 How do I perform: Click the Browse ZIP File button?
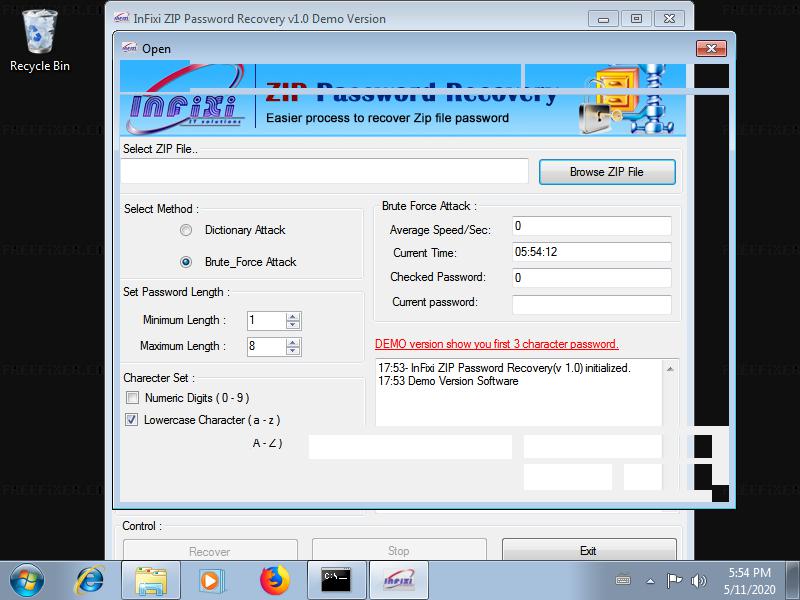click(607, 172)
